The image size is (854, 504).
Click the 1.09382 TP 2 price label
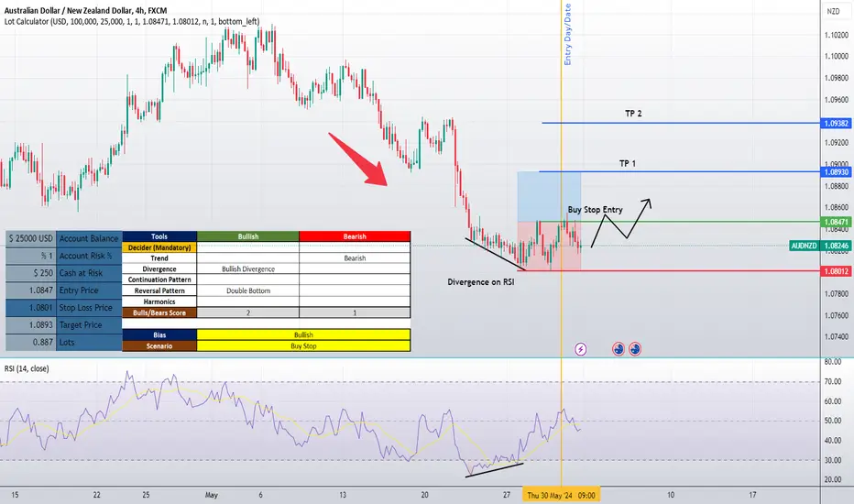coord(836,124)
